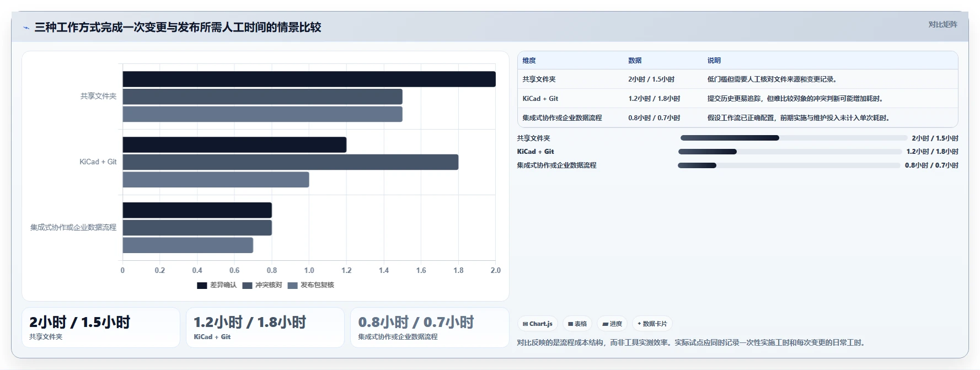Select the 共享文件夹 冲突核对 middle bar
Viewport: 980px width, 370px height.
pos(263,96)
